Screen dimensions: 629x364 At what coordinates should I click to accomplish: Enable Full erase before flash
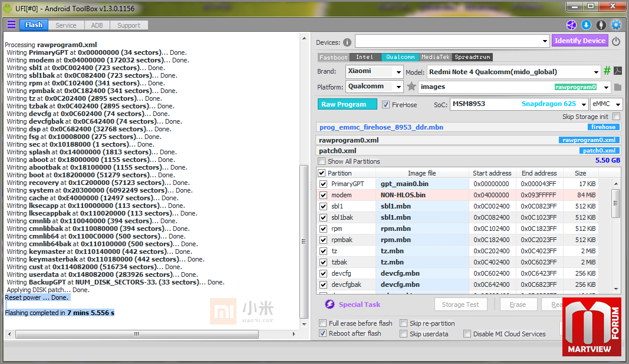tap(322, 323)
